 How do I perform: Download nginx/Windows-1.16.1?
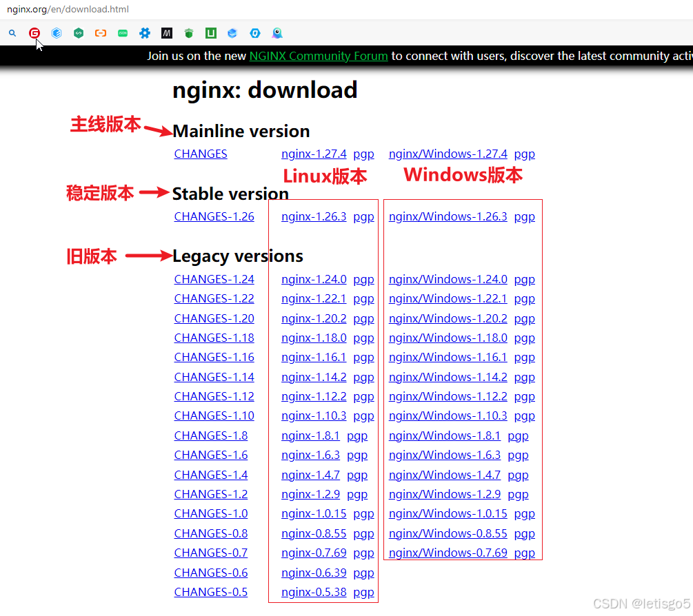pos(448,357)
